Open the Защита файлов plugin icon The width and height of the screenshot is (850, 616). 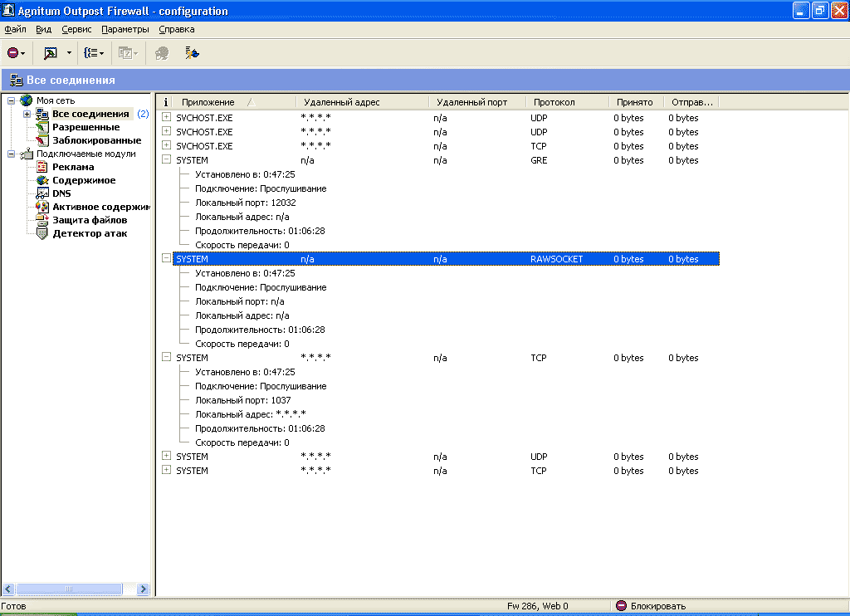tap(42, 220)
